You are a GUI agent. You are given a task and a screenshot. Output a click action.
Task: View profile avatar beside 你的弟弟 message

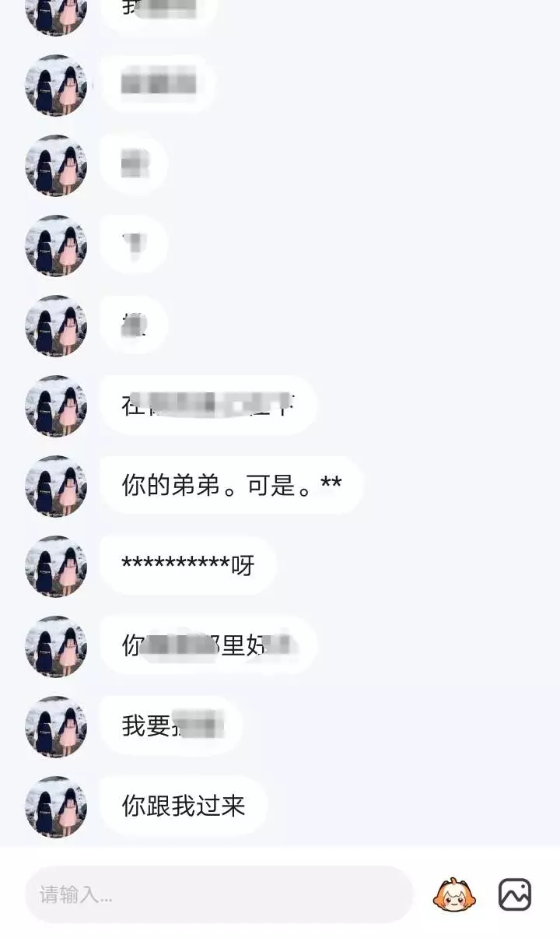(56, 486)
